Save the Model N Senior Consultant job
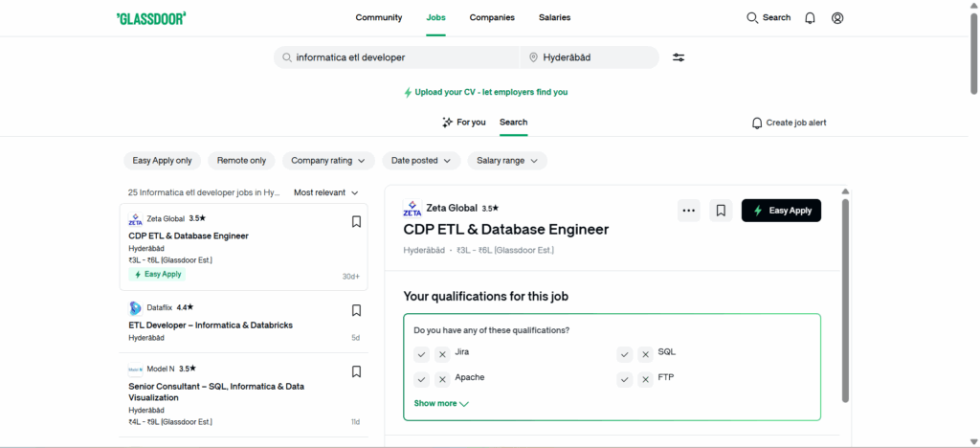Image resolution: width=980 pixels, height=448 pixels. point(356,371)
